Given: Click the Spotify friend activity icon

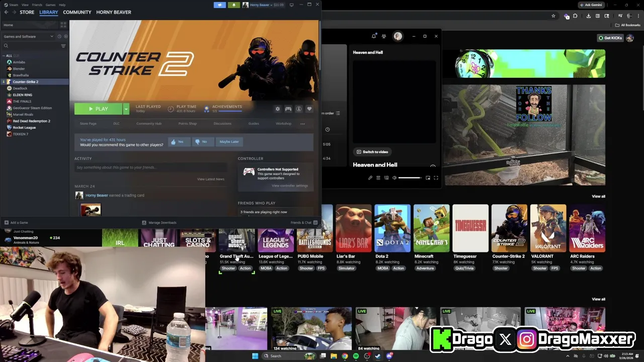Looking at the screenshot, I should point(384,36).
